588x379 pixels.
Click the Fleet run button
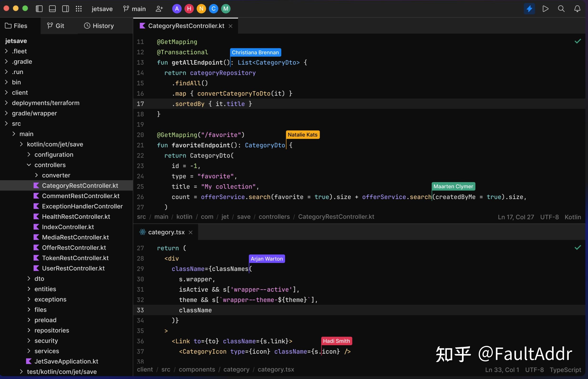pos(545,9)
